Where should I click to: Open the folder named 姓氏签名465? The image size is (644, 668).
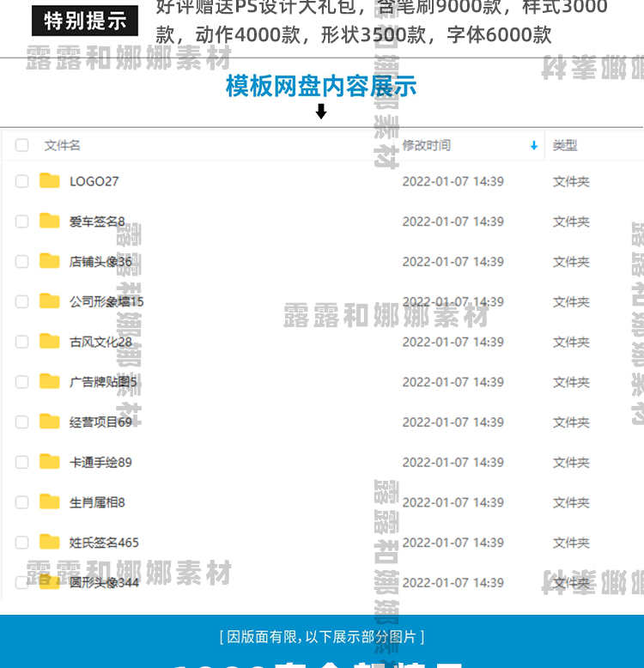click(104, 543)
